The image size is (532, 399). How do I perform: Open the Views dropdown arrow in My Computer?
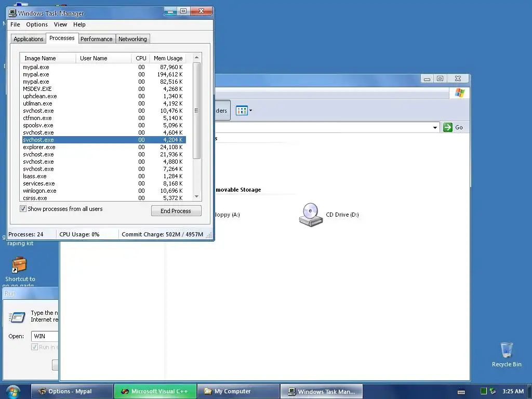coord(251,110)
